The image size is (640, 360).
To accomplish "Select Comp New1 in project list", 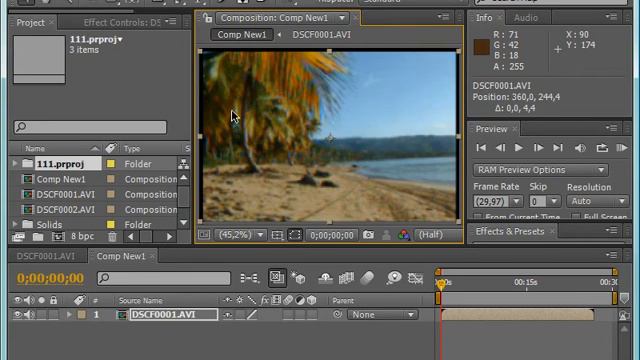I will coord(61,179).
